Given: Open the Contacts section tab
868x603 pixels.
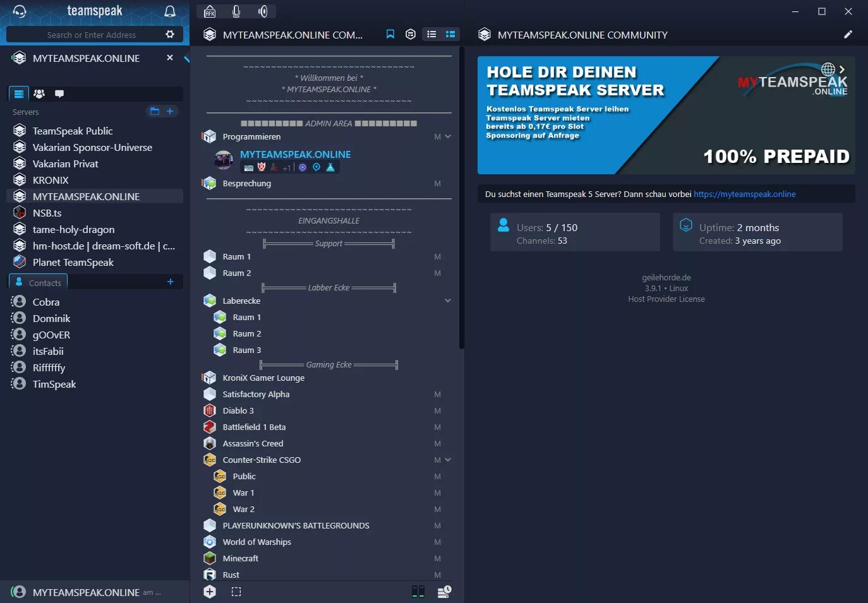Looking at the screenshot, I should click(39, 282).
